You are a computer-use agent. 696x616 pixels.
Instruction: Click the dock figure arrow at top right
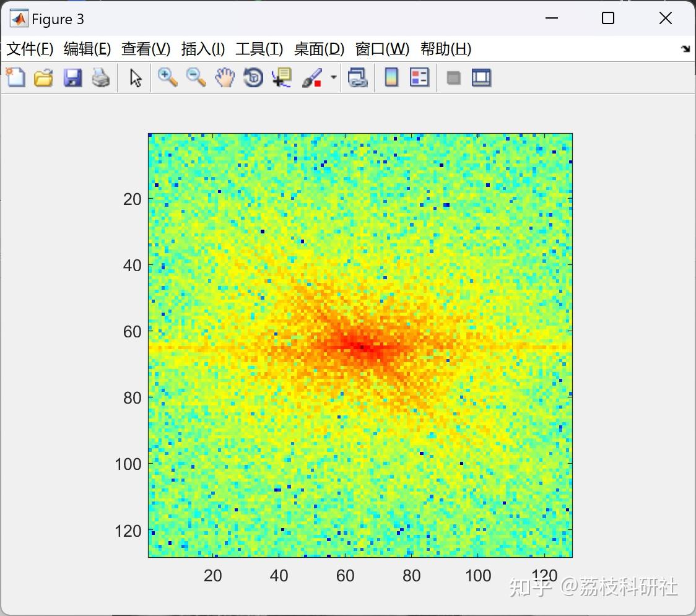point(684,48)
